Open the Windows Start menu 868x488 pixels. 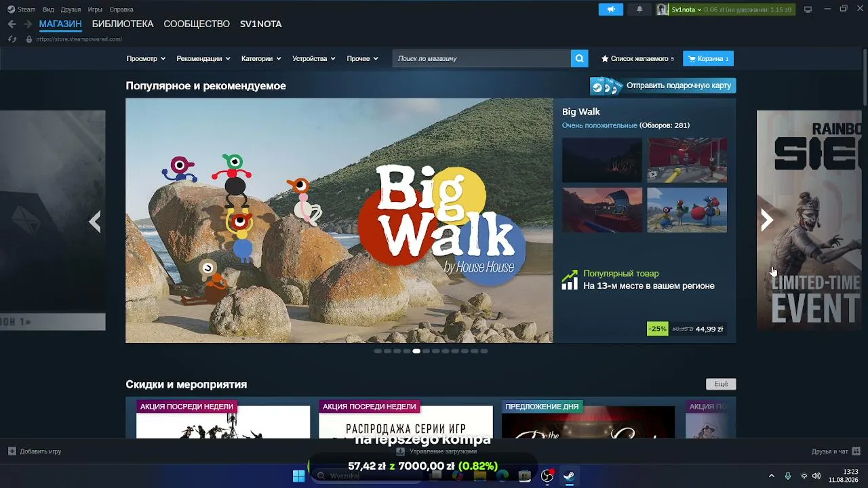(x=298, y=476)
